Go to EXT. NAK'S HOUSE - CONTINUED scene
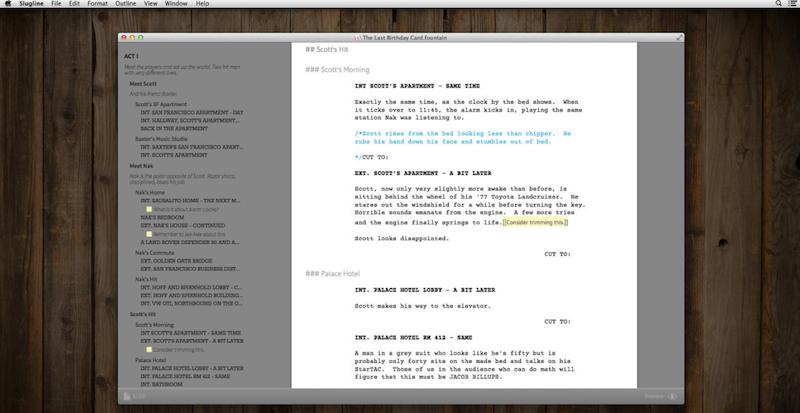The width and height of the screenshot is (800, 413). click(183, 226)
